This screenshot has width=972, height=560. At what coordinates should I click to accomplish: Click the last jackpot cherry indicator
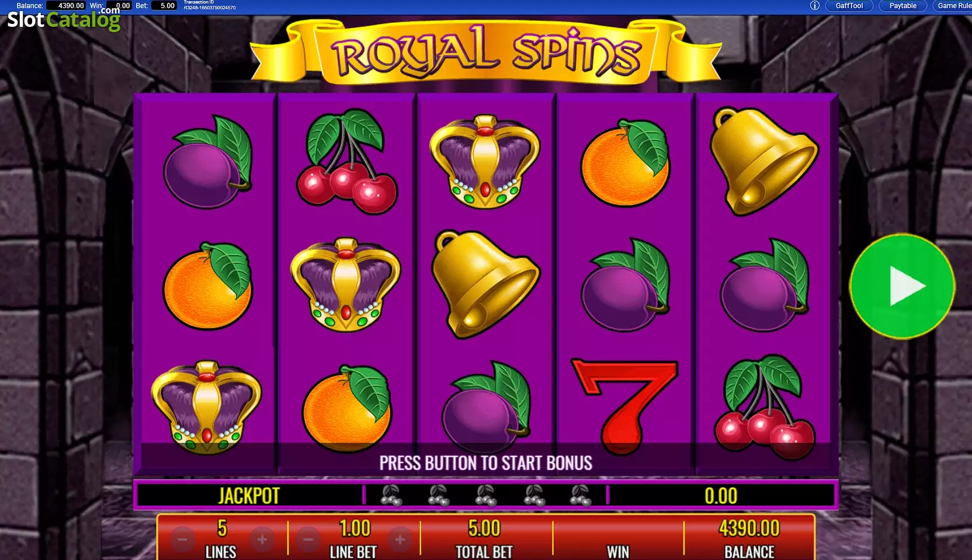(581, 496)
